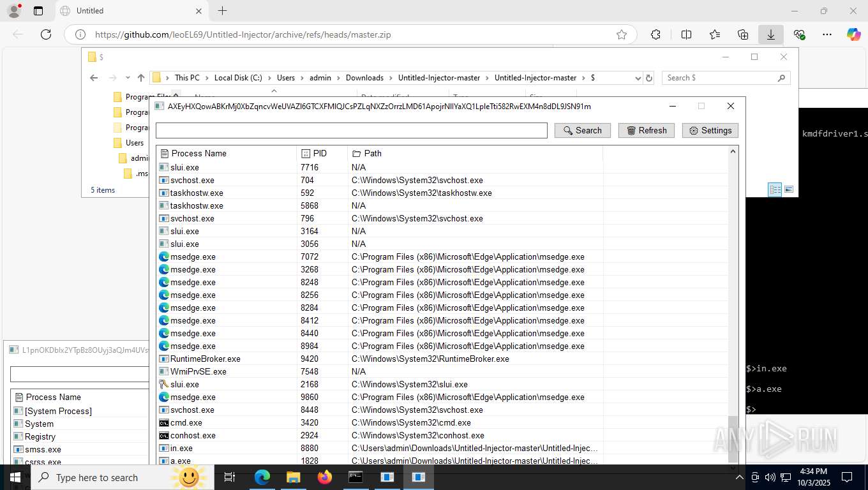Go to Local Disk (C:) breadcrumb

238,78
